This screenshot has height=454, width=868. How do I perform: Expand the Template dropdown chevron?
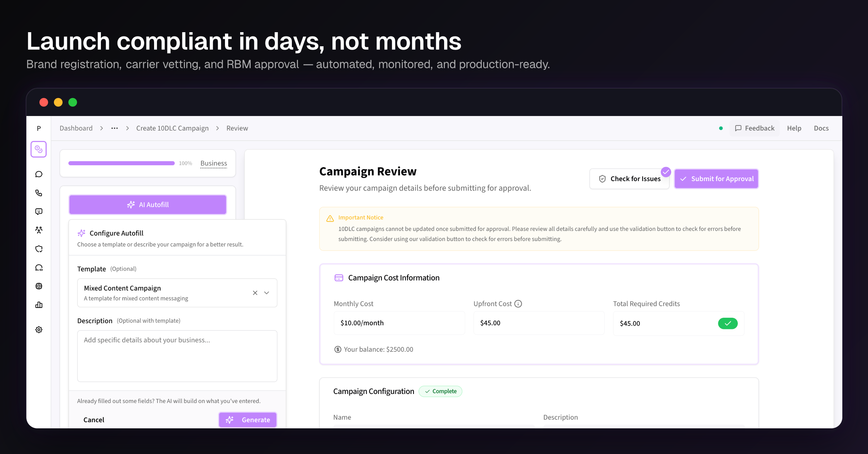coord(267,293)
